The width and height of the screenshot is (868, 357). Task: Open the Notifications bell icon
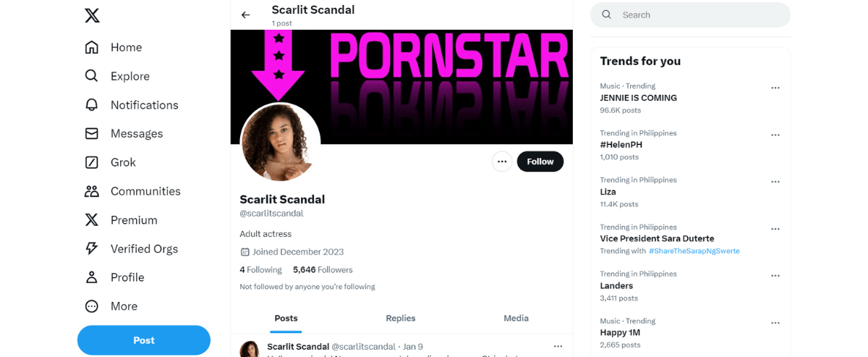[92, 105]
